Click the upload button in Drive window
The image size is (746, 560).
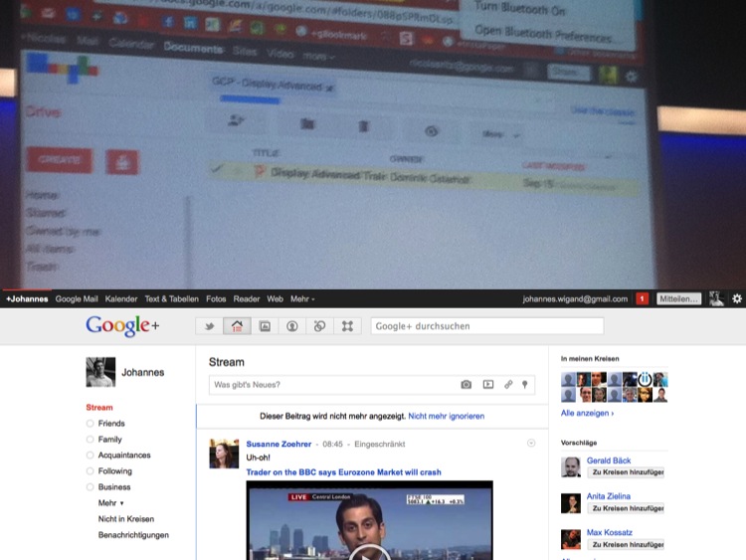(x=122, y=163)
